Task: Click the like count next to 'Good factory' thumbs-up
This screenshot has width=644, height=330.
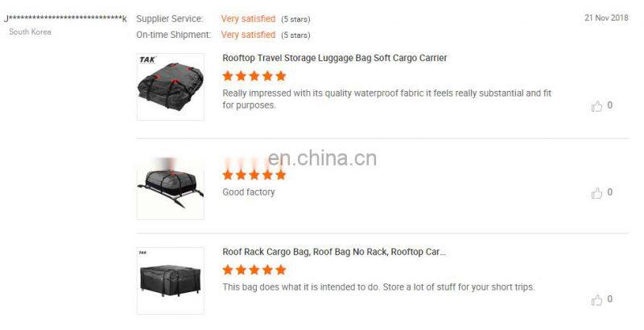Action: 610,192
